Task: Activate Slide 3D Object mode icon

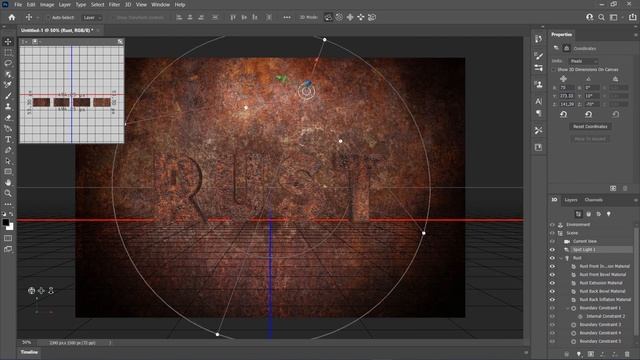Action: coord(361,18)
